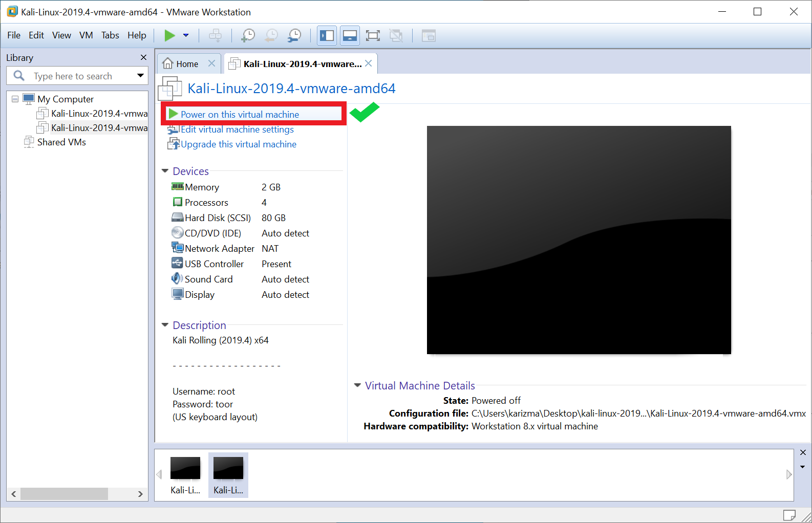Click the green Power On toolbar button
The image size is (812, 523).
pyautogui.click(x=169, y=35)
